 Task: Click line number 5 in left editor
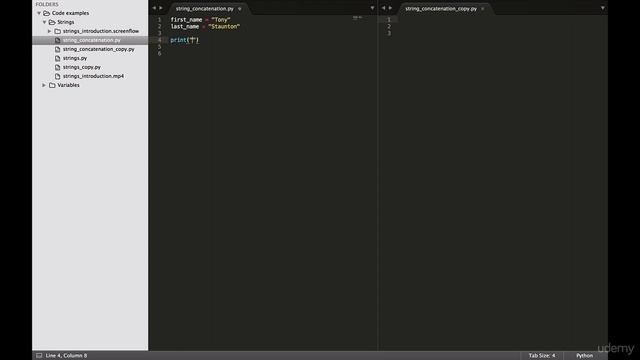(160, 47)
